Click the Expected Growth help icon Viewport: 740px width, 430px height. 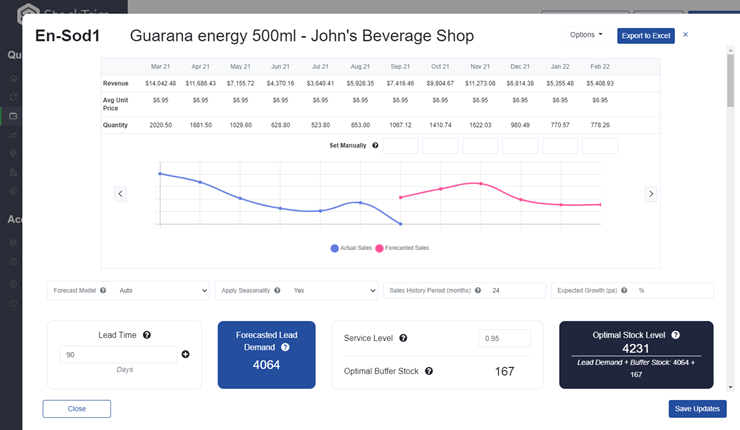pos(624,290)
